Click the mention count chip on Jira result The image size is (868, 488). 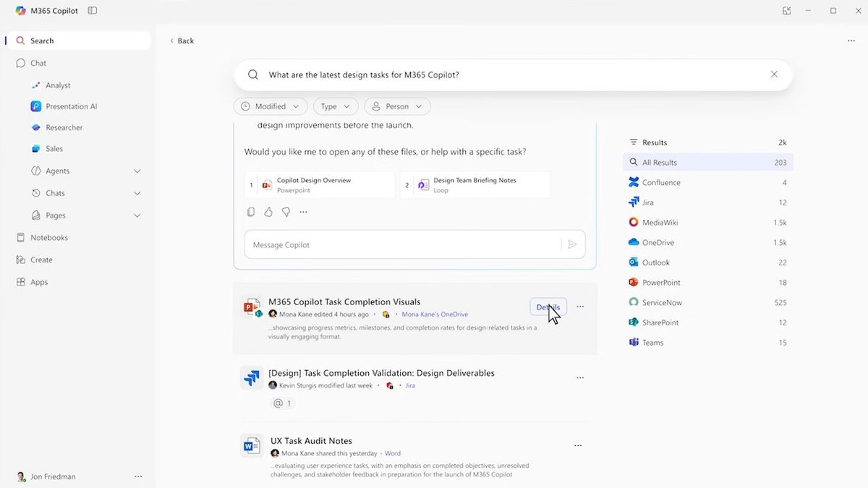coord(282,403)
